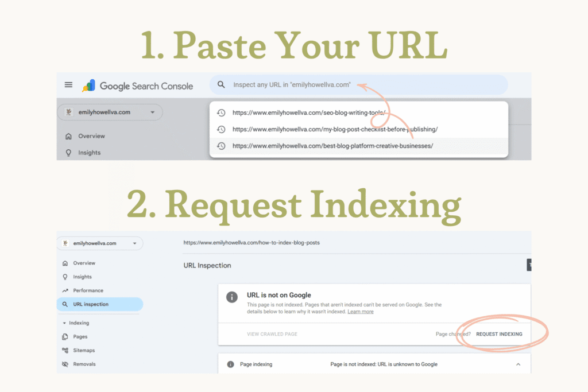This screenshot has height=392, width=588.
Task: Click history icon beside best-blog-platform URL
Action: tap(221, 146)
